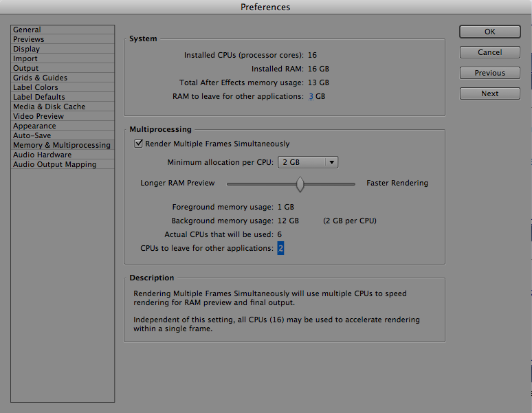This screenshot has height=413, width=532.
Task: Select Video Preview category
Action: 38,117
